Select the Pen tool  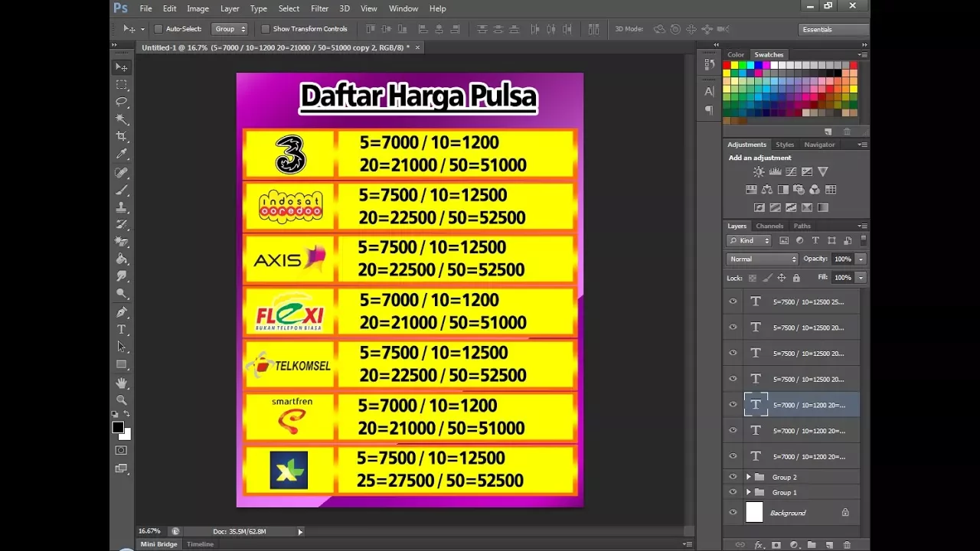[122, 312]
